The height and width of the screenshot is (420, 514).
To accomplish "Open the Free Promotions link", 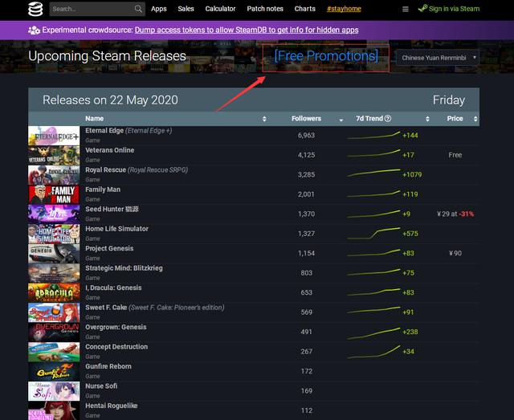I will 326,55.
